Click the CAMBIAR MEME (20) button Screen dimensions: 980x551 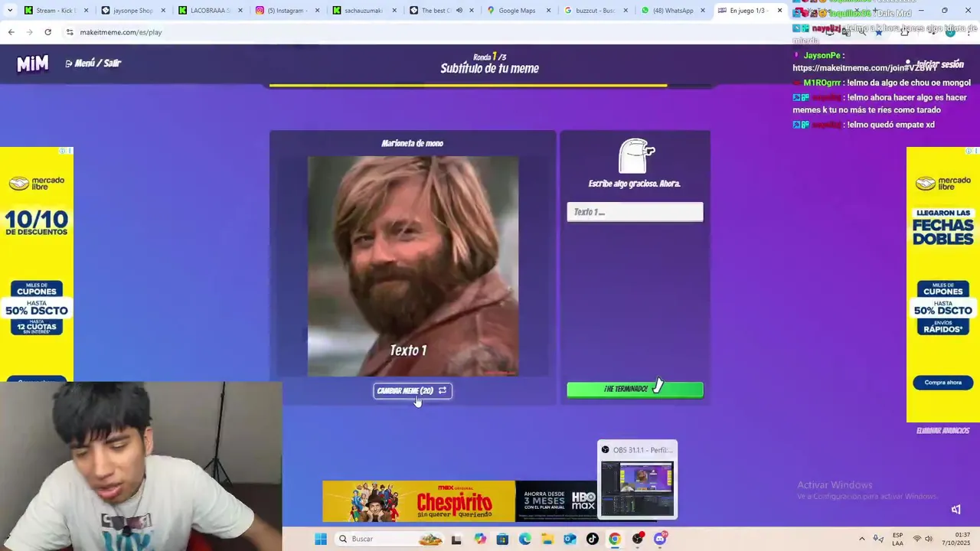(x=413, y=391)
